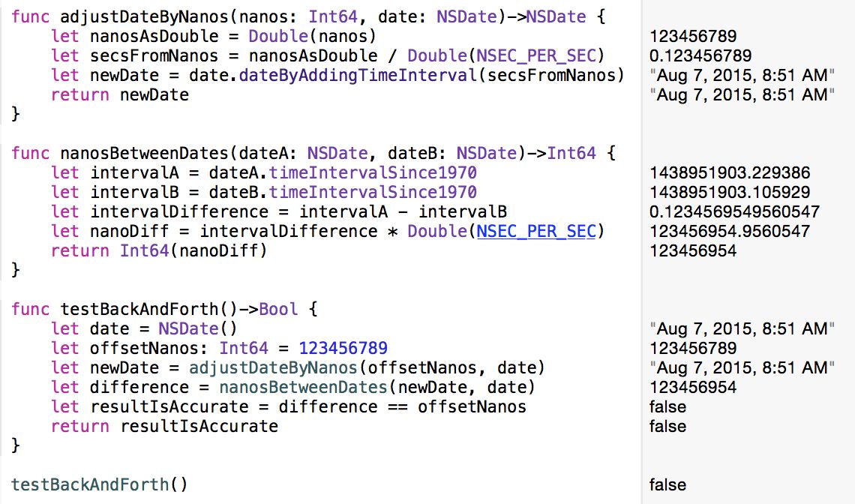Select result 123456789 beside offsetNanos line
Viewport: 855px width, 504px height.
coord(693,348)
